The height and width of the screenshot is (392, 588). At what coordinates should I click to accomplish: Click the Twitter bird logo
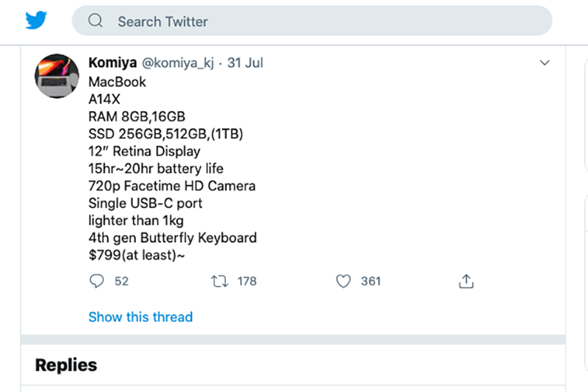pyautogui.click(x=36, y=21)
